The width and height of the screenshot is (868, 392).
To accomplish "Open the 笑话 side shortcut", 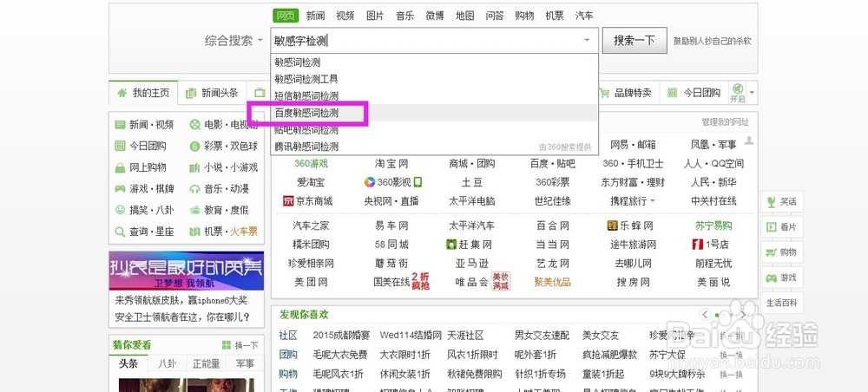I will click(782, 202).
